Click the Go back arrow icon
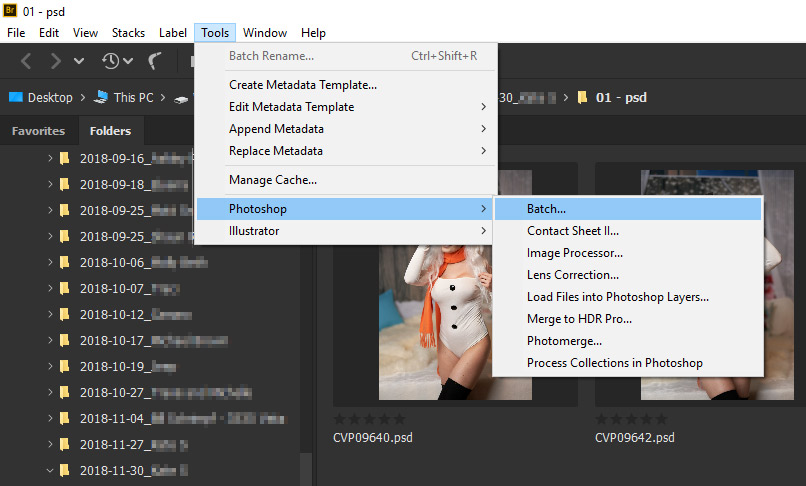 (x=26, y=61)
